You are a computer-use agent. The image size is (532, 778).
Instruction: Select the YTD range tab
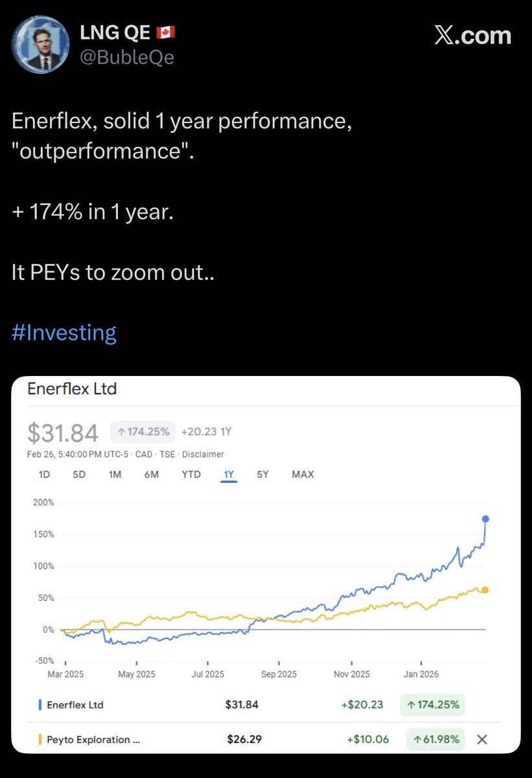[x=191, y=475]
